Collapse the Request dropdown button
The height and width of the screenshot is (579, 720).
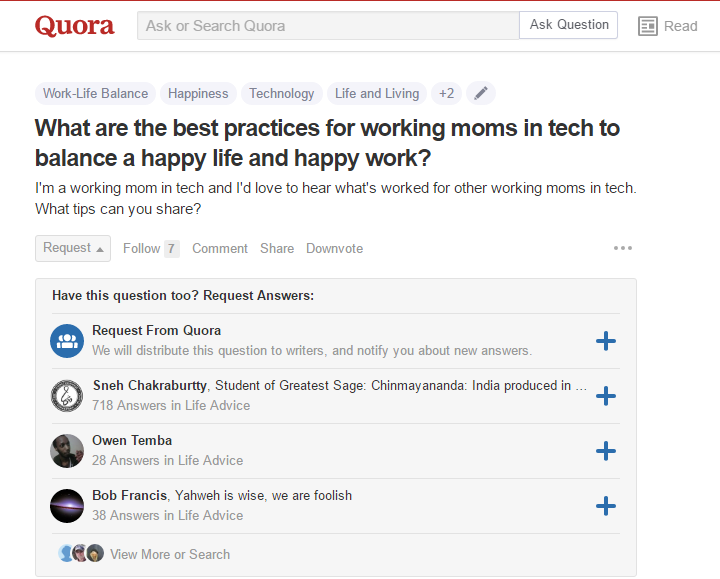click(x=73, y=248)
